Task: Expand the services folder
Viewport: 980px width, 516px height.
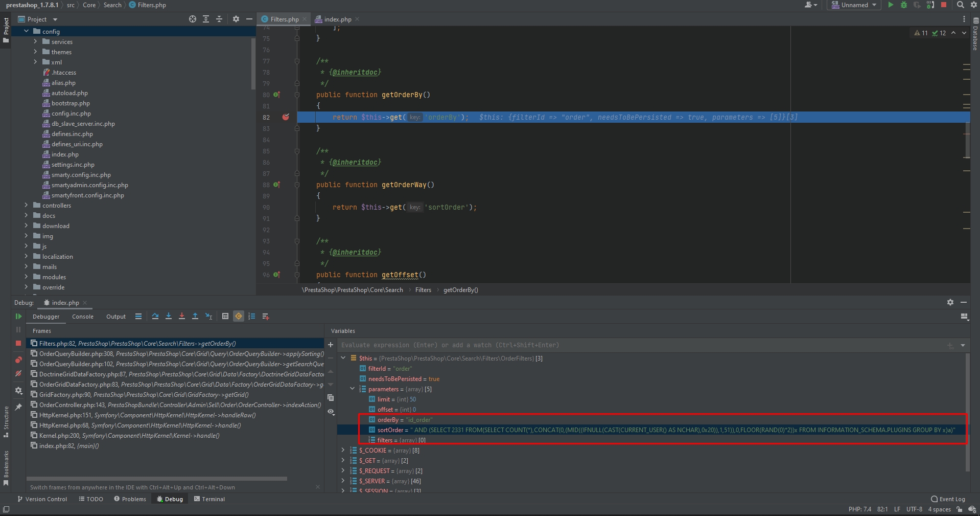Action: (35, 41)
